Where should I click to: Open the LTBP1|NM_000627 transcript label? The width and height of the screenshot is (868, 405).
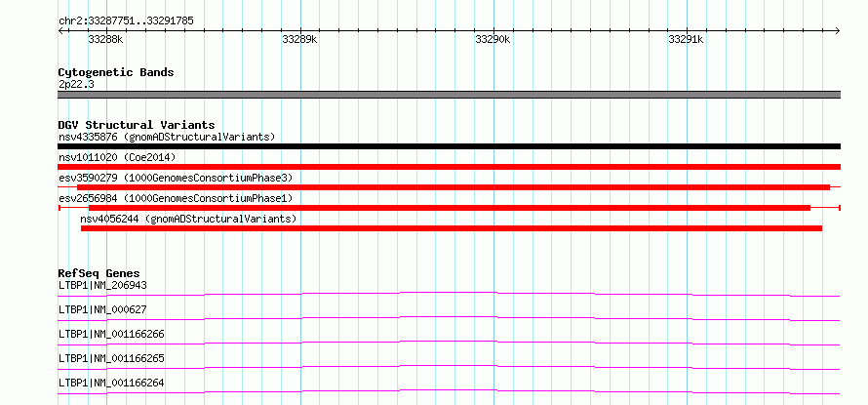[x=102, y=309]
